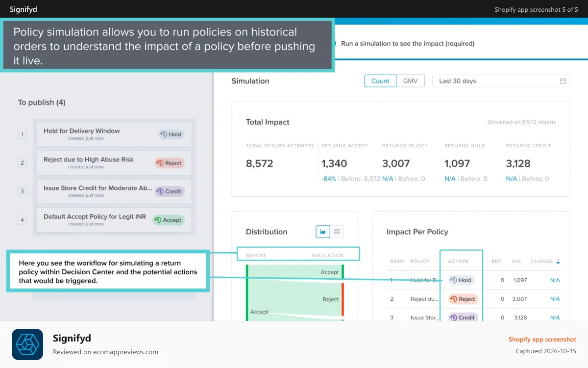Click the BEF. column header
This screenshot has height=368, width=588.
pos(497,262)
